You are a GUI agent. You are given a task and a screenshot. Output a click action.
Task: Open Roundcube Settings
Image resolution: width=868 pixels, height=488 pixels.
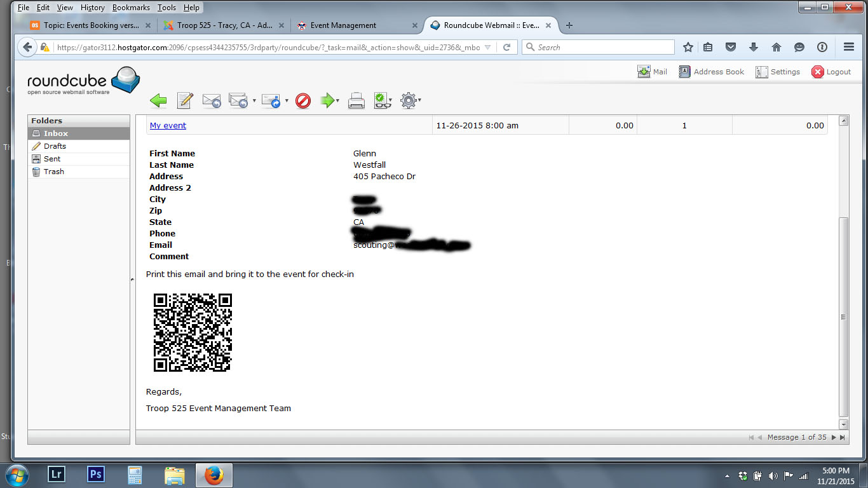coord(778,72)
